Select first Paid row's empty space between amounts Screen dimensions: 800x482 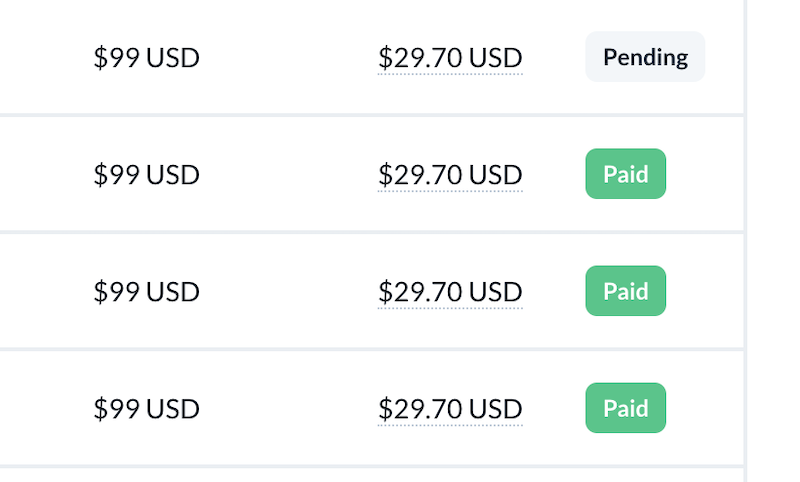[288, 174]
